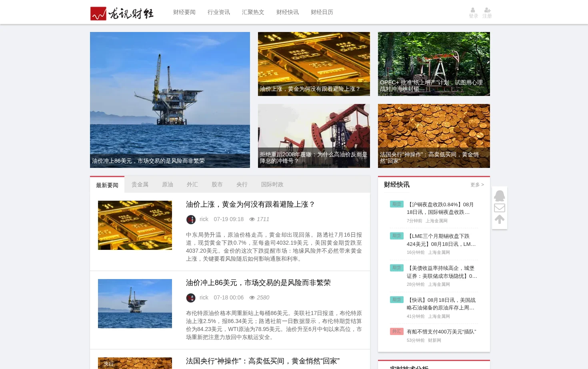Image resolution: width=588 pixels, height=369 pixels.
Task: Click author name rick dated 07-19 09:18
Action: click(x=204, y=219)
